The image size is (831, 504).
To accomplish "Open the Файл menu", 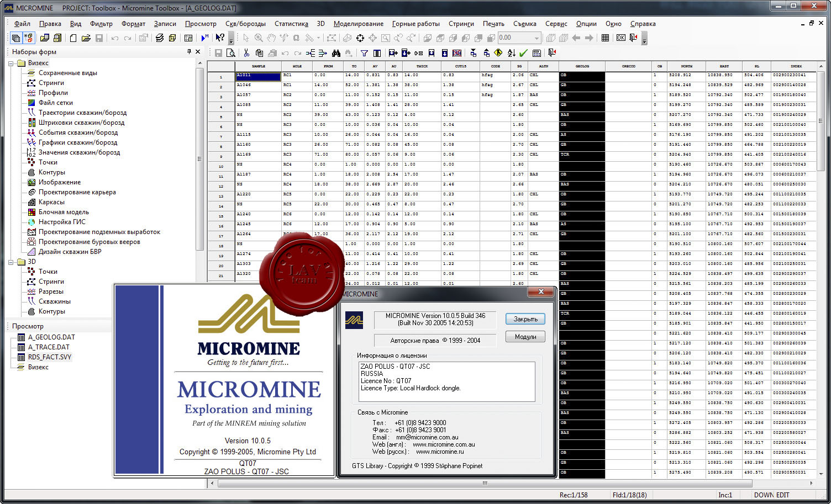I will [22, 24].
